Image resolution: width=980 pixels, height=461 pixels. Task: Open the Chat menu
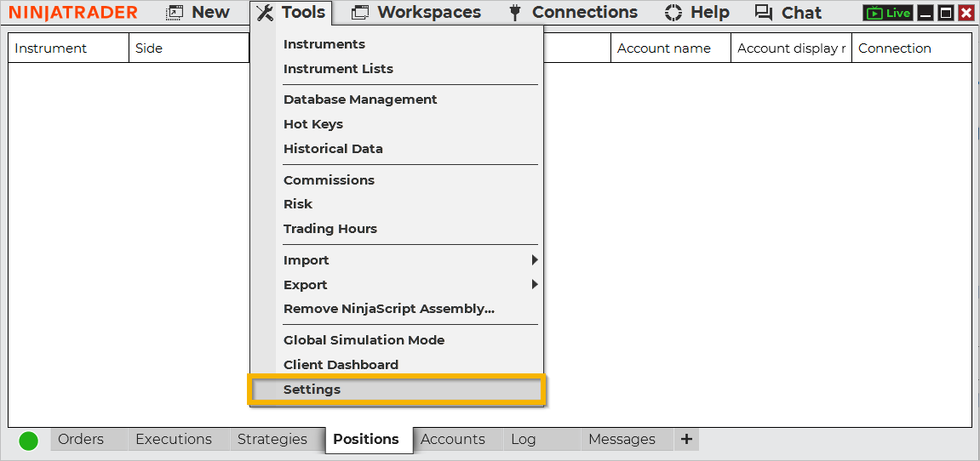point(788,13)
